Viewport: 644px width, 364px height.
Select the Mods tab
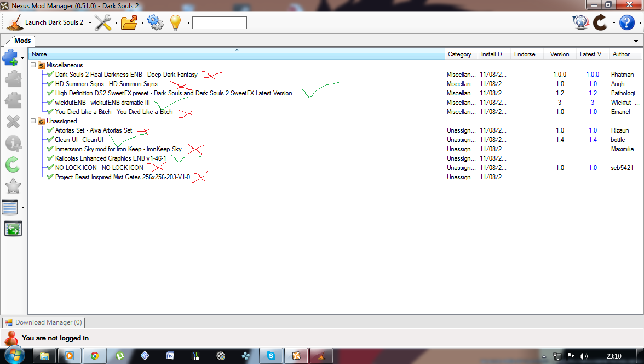tap(22, 41)
